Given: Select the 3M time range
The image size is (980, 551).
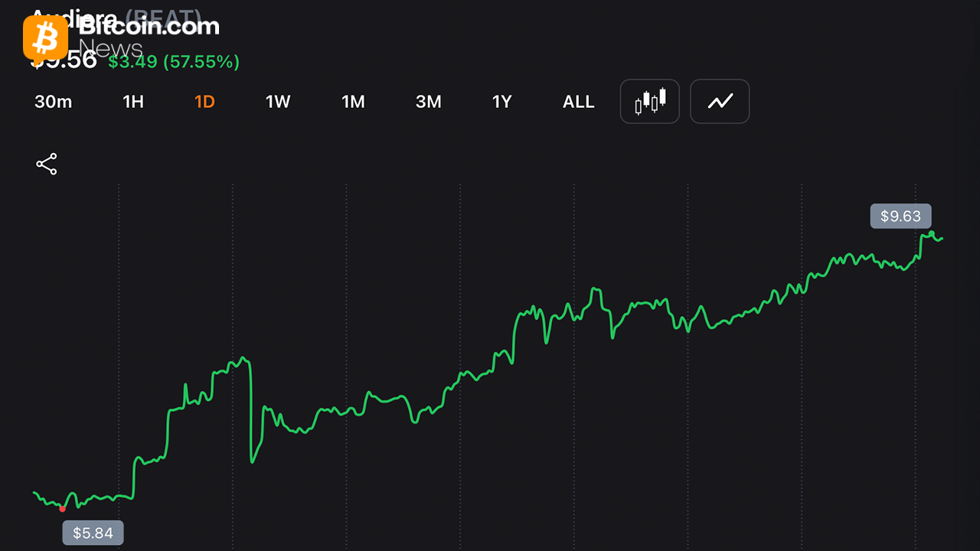Looking at the screenshot, I should pos(429,102).
